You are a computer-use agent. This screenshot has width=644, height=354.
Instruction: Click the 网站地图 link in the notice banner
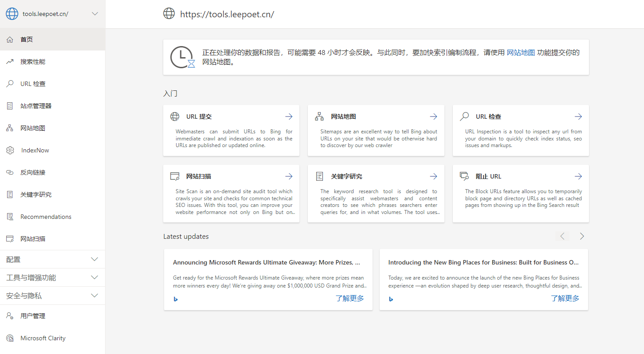[x=521, y=52]
